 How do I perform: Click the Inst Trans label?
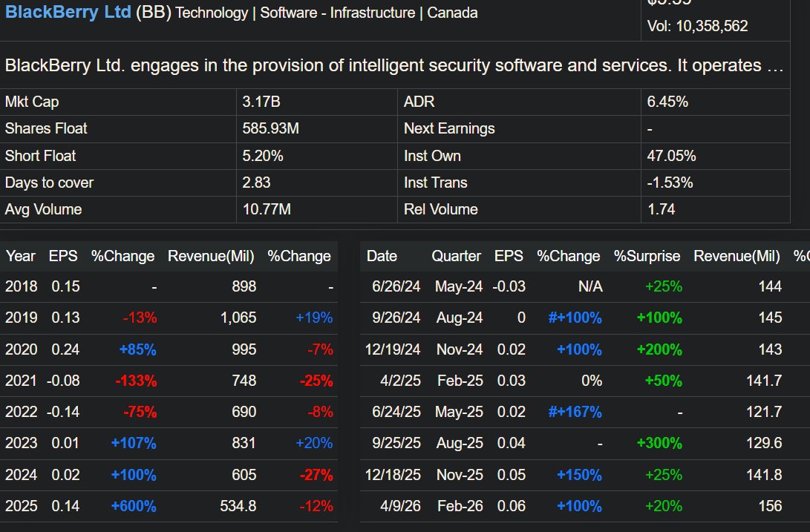point(436,183)
